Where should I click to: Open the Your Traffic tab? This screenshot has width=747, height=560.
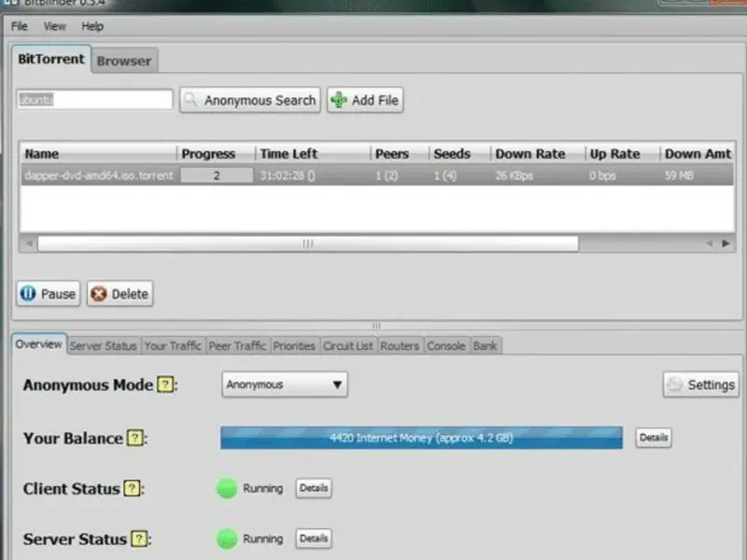pyautogui.click(x=173, y=345)
